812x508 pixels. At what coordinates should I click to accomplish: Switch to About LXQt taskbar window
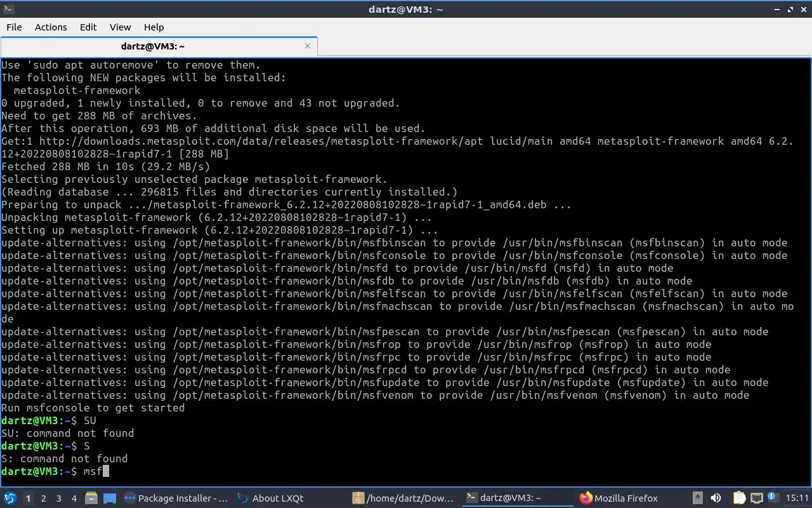(270, 498)
